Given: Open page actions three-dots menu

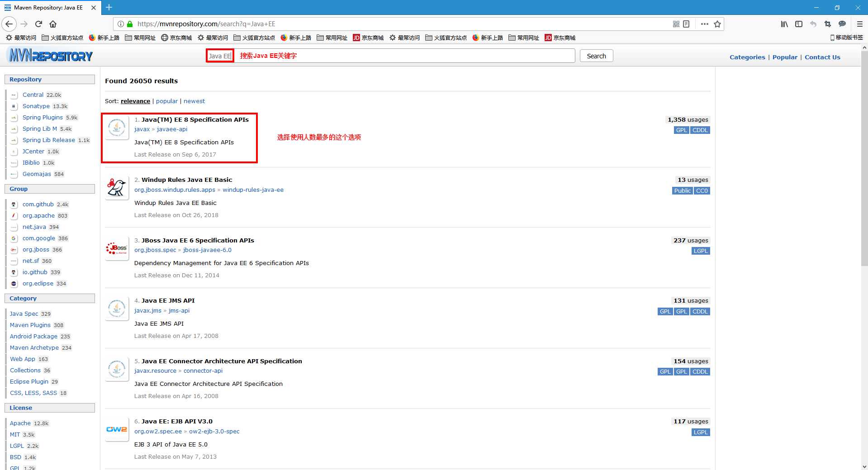Looking at the screenshot, I should 704,24.
